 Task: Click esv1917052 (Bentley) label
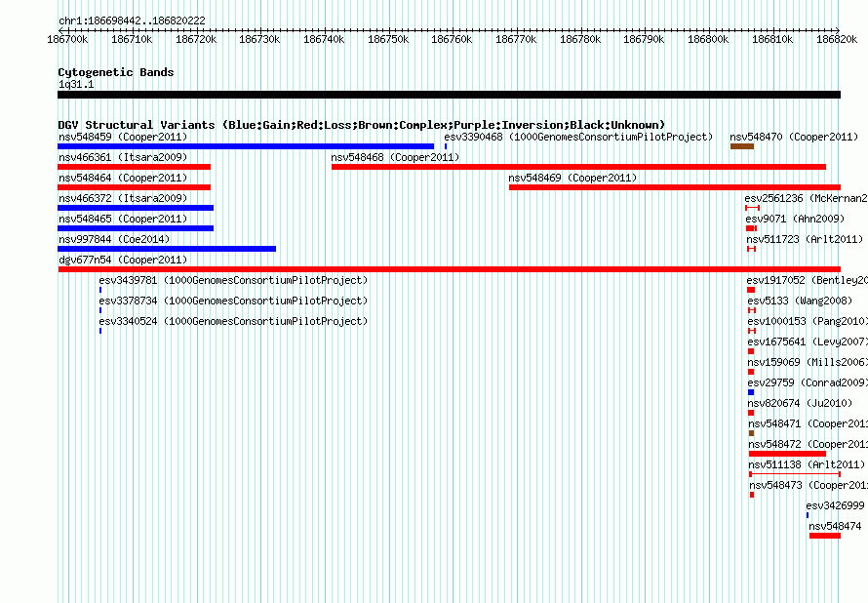[x=808, y=280]
